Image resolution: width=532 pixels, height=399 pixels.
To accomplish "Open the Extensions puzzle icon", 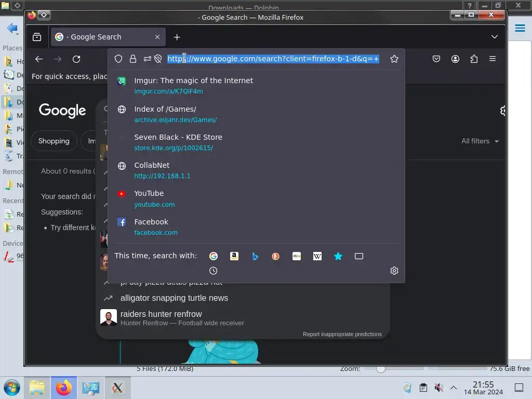I will pos(474,59).
